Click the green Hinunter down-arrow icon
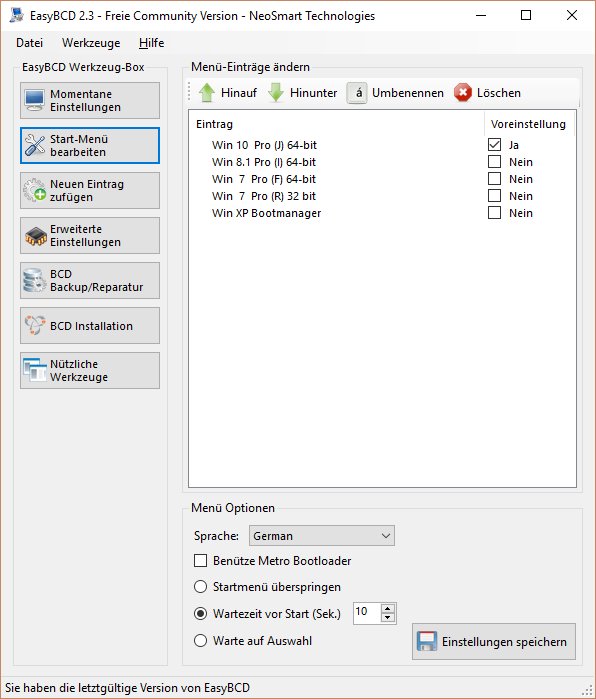Viewport: 596px width, 699px height. click(276, 93)
